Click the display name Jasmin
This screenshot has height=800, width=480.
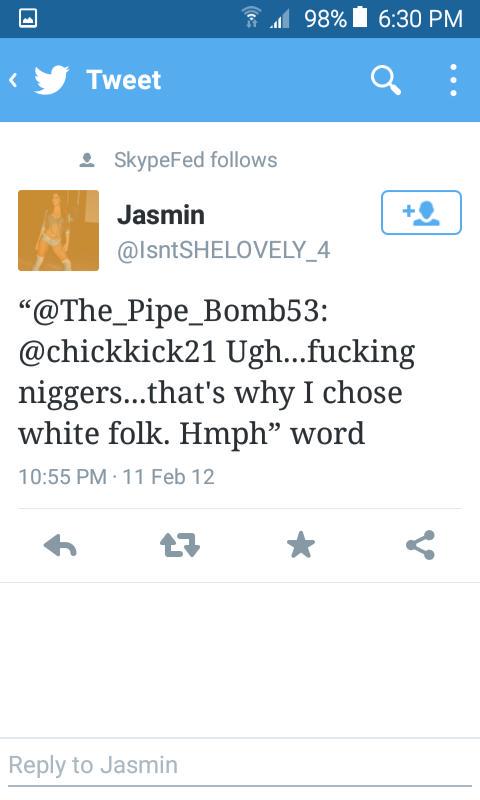click(x=161, y=215)
